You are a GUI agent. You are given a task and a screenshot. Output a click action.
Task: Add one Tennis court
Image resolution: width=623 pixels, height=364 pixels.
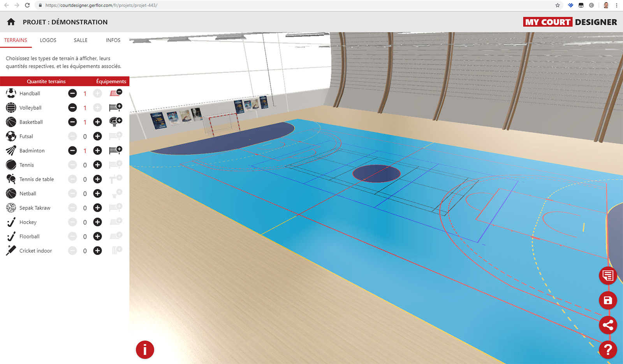[97, 165]
